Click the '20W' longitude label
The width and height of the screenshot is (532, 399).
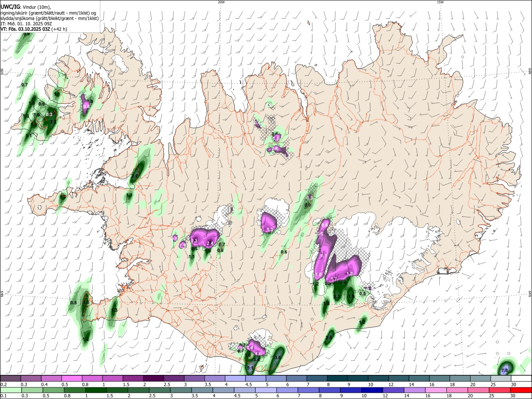coord(221,2)
